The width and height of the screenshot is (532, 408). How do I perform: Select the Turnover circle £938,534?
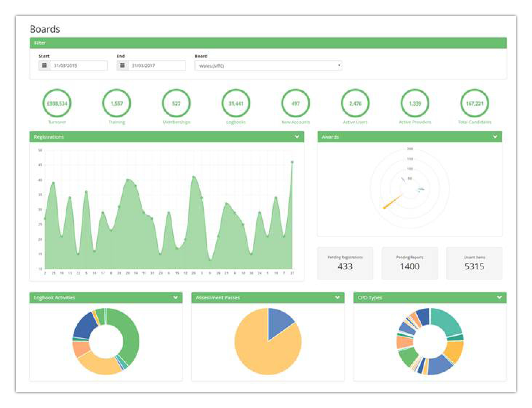pyautogui.click(x=57, y=103)
